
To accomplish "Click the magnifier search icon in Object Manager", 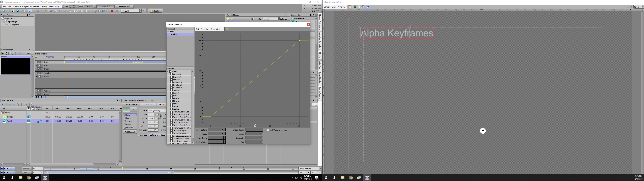I will pos(32,105).
